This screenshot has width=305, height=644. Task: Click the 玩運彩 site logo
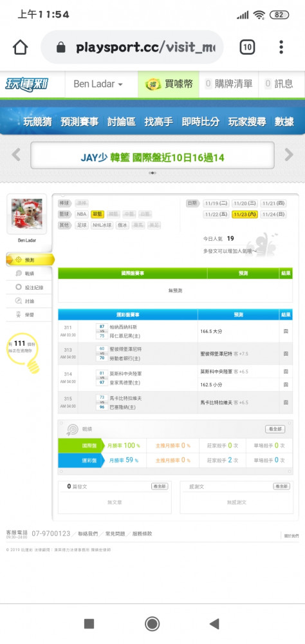pyautogui.click(x=27, y=84)
